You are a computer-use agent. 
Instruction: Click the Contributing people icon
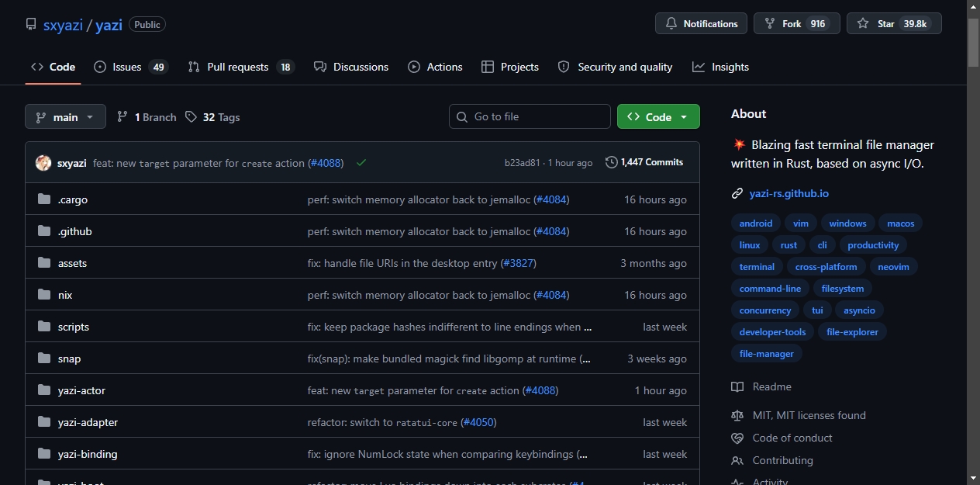tap(737, 460)
